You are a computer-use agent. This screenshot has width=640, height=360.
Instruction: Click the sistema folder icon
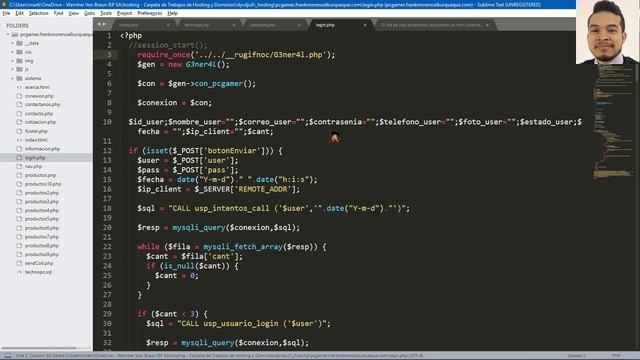19,78
